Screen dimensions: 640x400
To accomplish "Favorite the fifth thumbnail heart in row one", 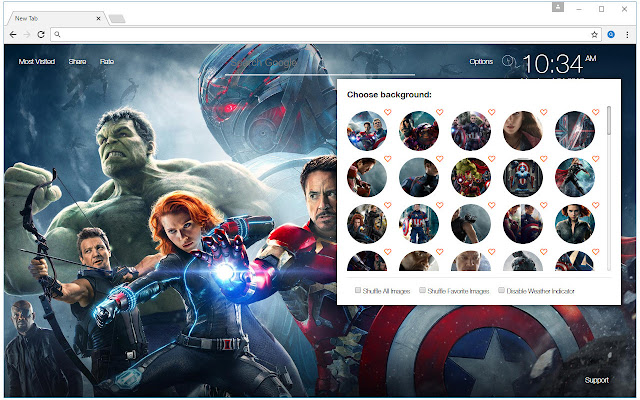I will (596, 112).
